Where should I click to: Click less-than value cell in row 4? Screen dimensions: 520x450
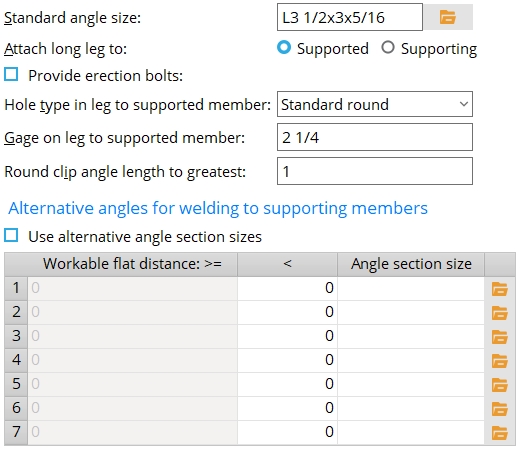(x=287, y=360)
